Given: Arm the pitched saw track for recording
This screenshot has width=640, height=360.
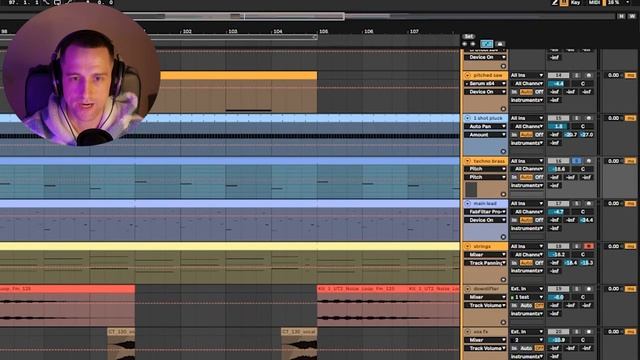Looking at the screenshot, I should point(588,76).
